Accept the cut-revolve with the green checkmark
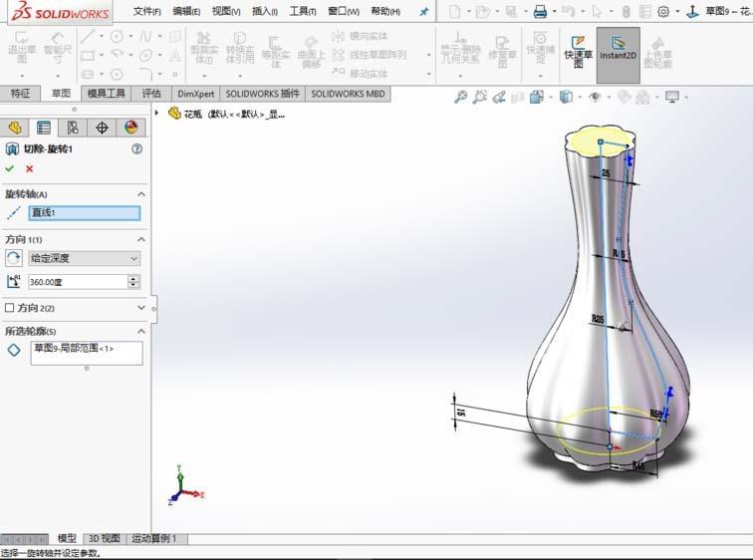The height and width of the screenshot is (560, 753). (9, 168)
